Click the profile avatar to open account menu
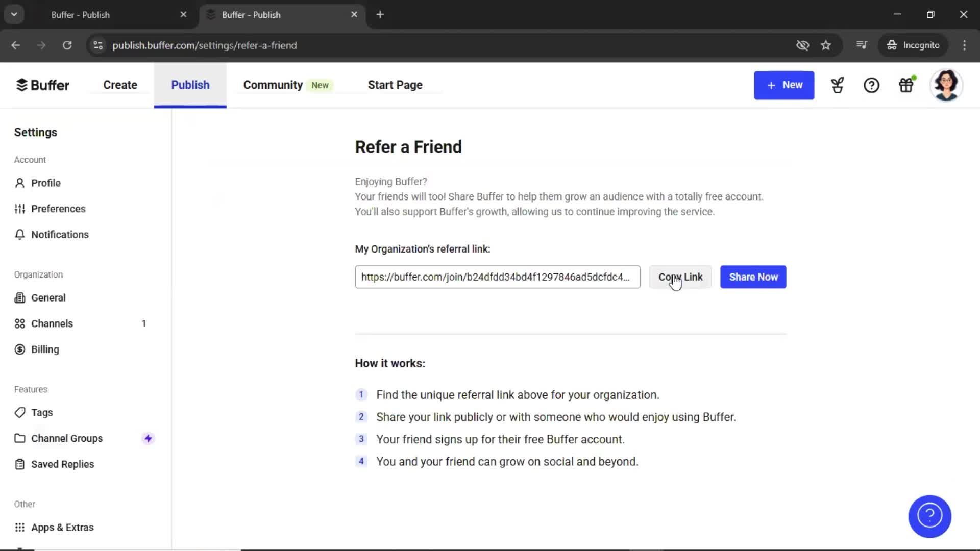Viewport: 980px width, 551px height. click(x=947, y=85)
